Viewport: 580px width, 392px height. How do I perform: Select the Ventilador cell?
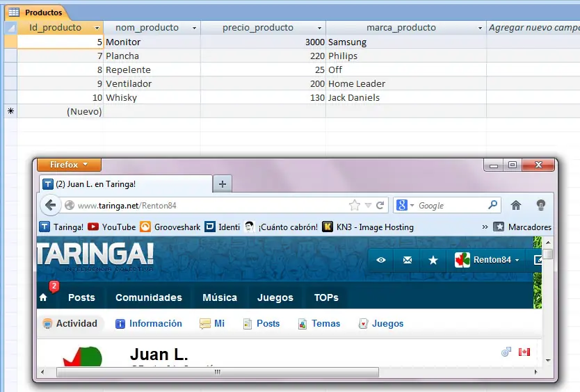[x=152, y=83]
